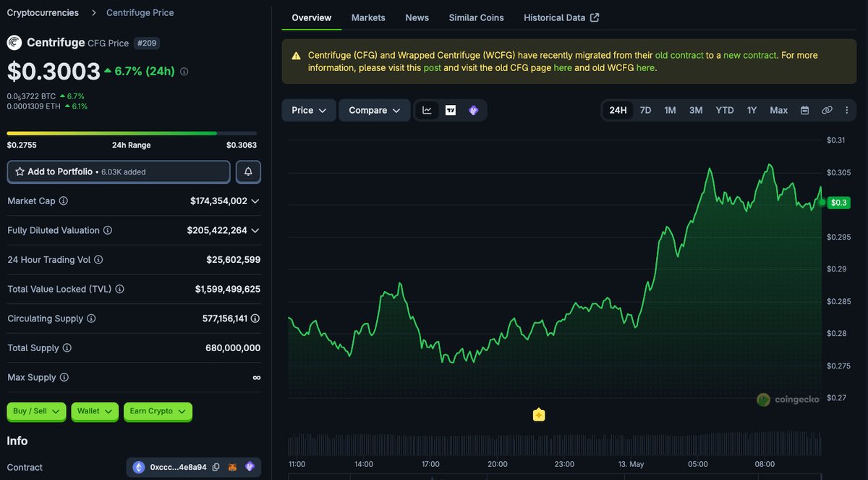Open Total Value Locked info icon
Screen dimensions: 868x480
[x=120, y=289]
